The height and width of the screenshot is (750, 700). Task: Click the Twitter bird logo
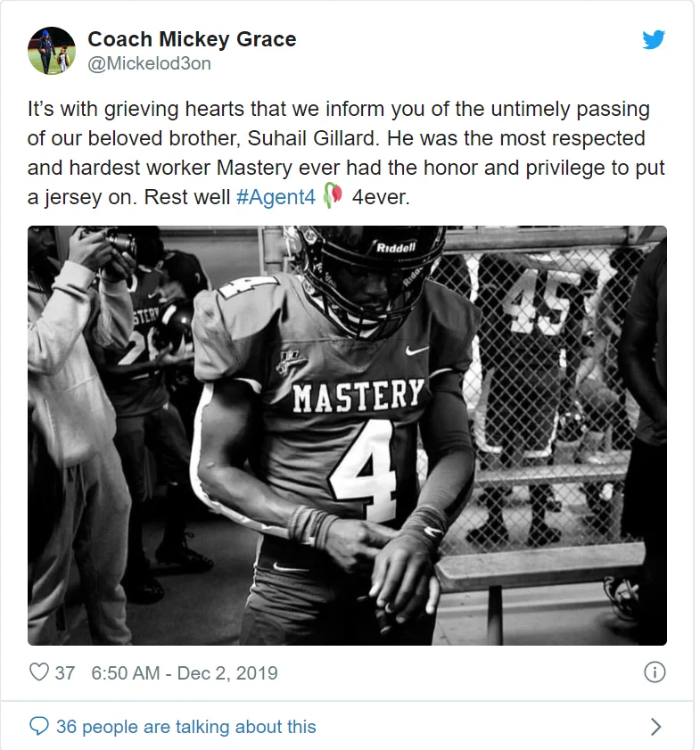(x=654, y=40)
